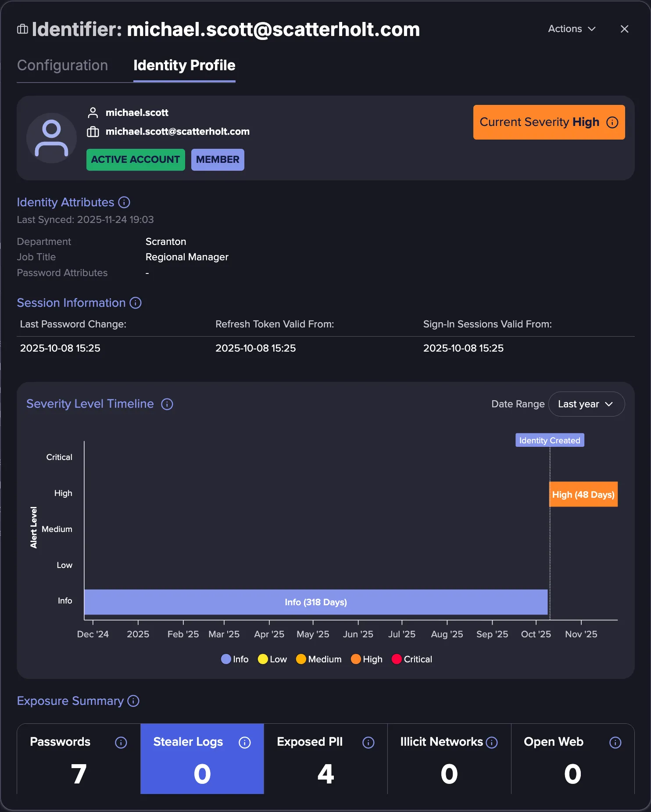Click the Scranton department value
The width and height of the screenshot is (651, 812).
coord(166,242)
